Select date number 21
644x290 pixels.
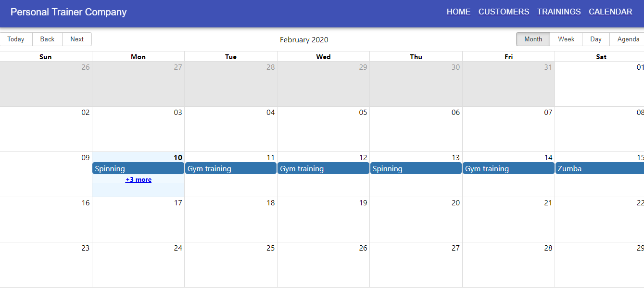[548, 203]
